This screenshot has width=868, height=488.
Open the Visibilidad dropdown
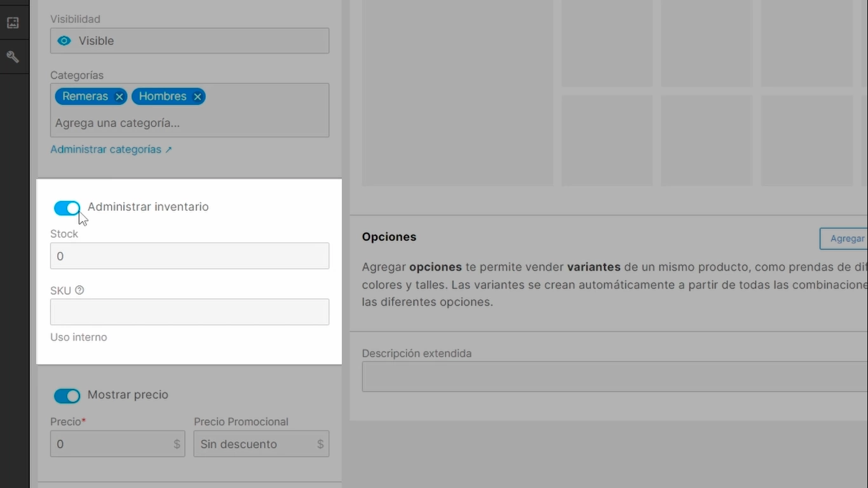tap(190, 41)
